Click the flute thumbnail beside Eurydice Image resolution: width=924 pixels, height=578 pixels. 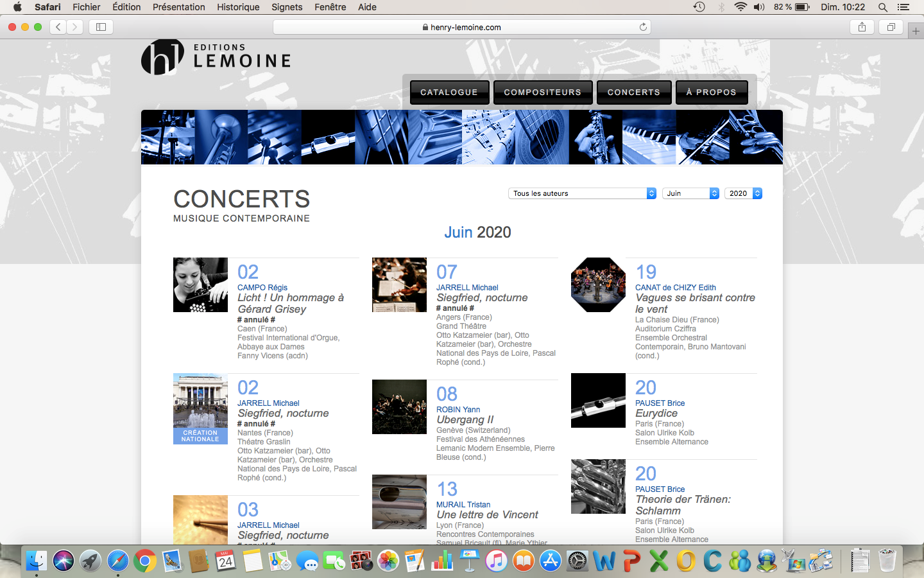(598, 401)
